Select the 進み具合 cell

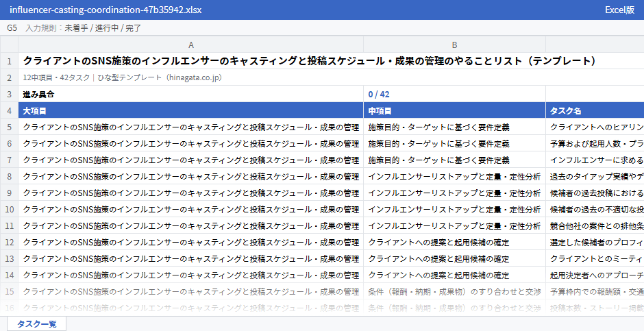pyautogui.click(x=191, y=94)
